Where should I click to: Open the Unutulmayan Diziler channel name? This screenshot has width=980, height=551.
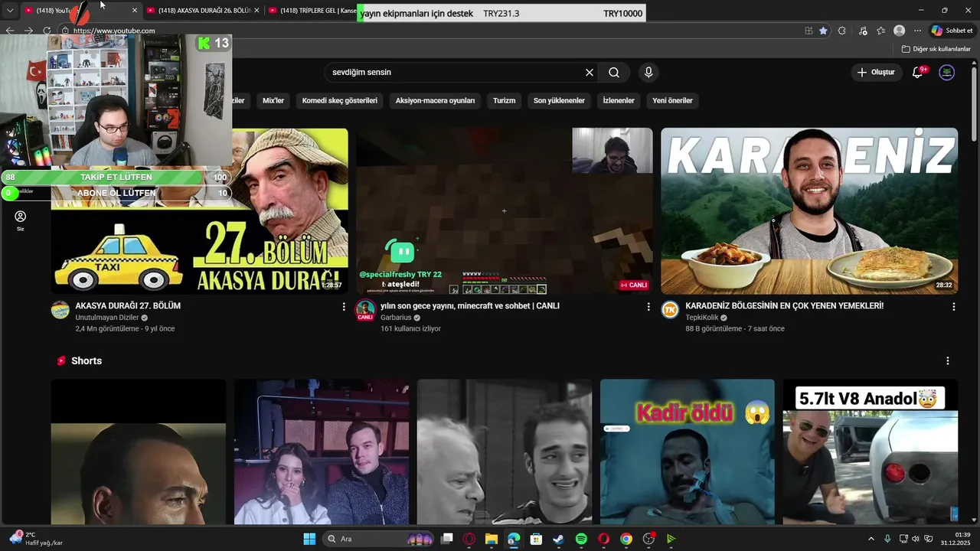tap(107, 318)
